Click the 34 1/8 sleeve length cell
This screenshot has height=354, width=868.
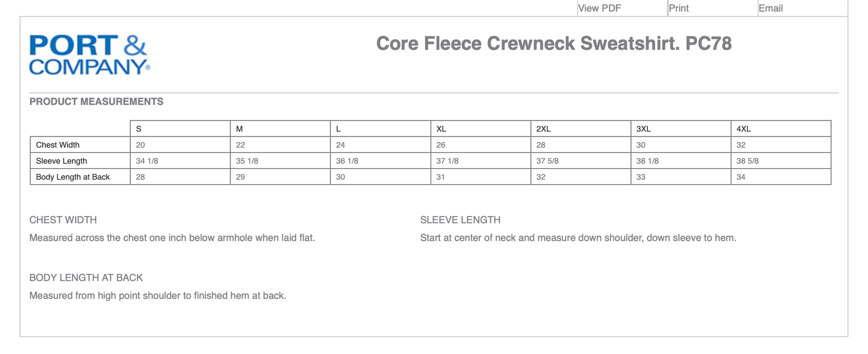(147, 161)
